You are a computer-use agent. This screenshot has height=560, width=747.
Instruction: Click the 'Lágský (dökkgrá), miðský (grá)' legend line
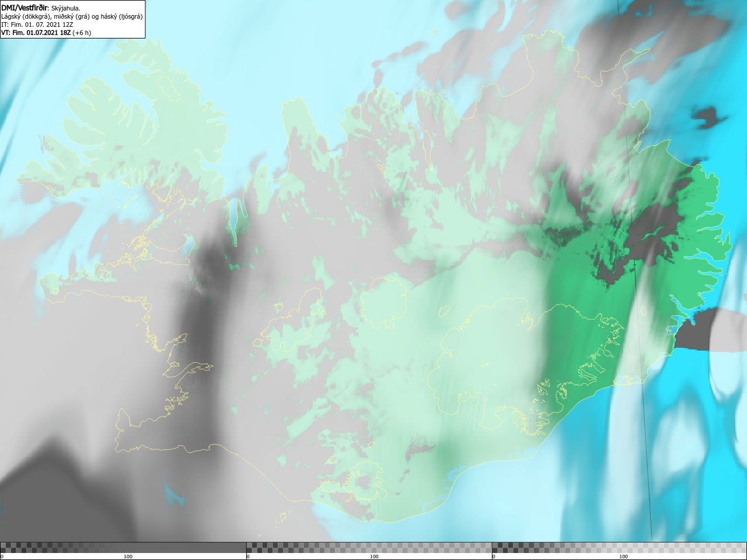(x=46, y=16)
